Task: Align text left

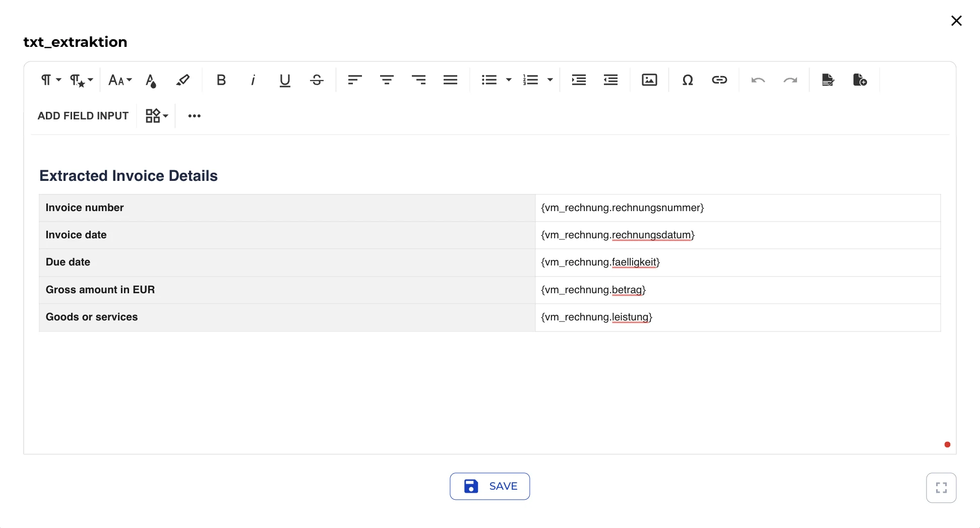Action: click(355, 80)
